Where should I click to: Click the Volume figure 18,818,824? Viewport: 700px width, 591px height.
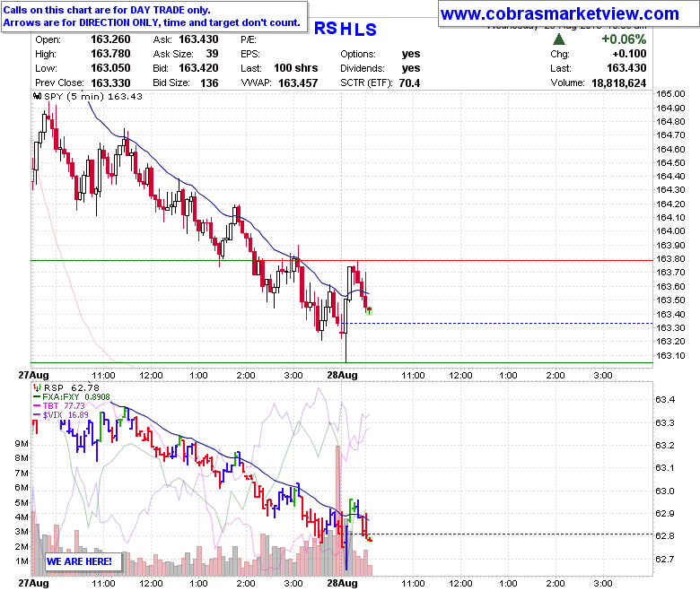click(618, 83)
